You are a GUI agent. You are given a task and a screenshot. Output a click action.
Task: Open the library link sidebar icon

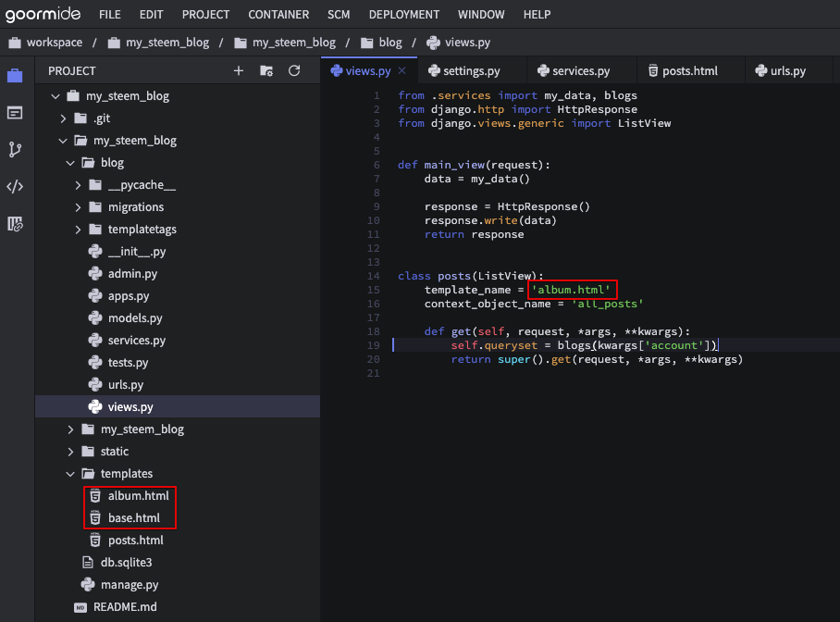[x=15, y=224]
